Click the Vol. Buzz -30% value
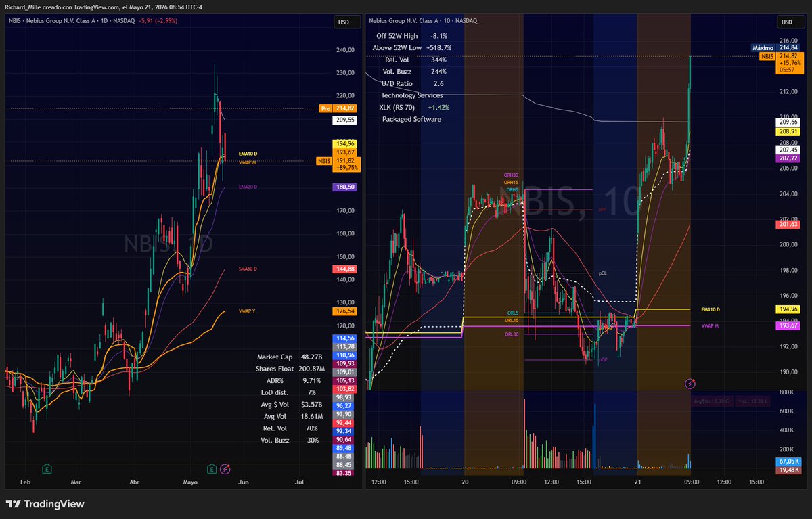 click(312, 440)
